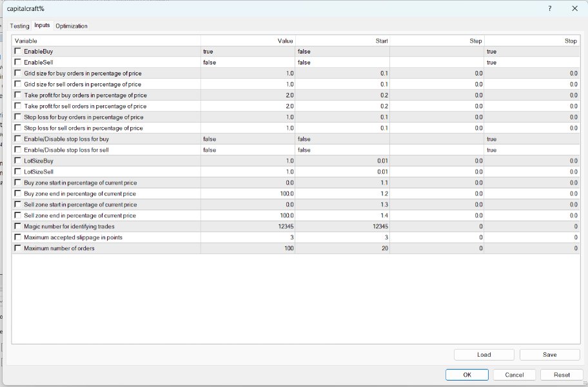
Task: Select the Magic number Start value 12345
Action: [342, 226]
